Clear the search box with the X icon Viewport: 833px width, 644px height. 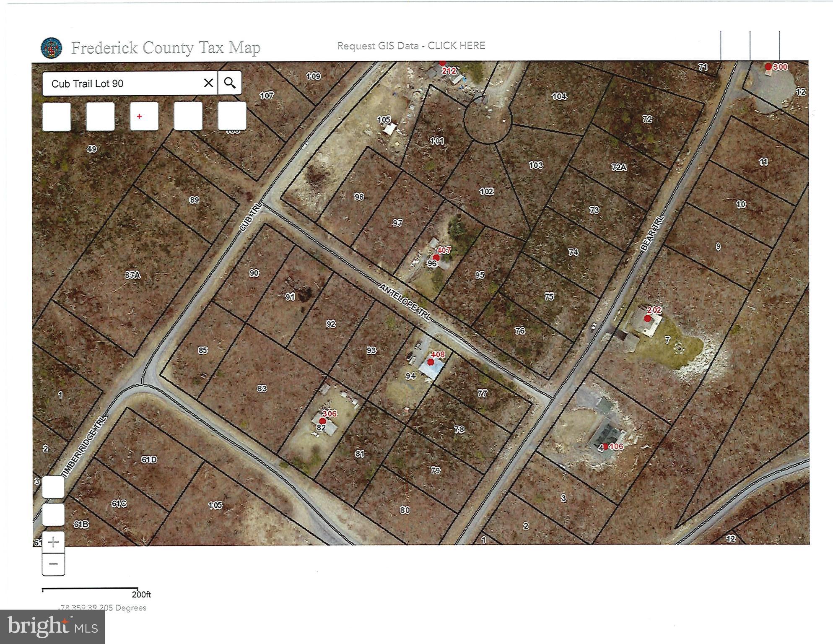click(x=208, y=83)
